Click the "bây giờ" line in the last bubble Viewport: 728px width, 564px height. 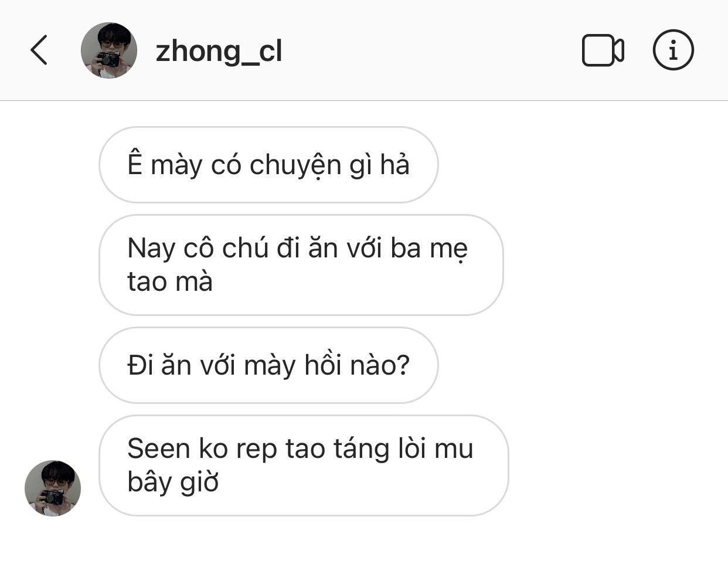click(173, 483)
